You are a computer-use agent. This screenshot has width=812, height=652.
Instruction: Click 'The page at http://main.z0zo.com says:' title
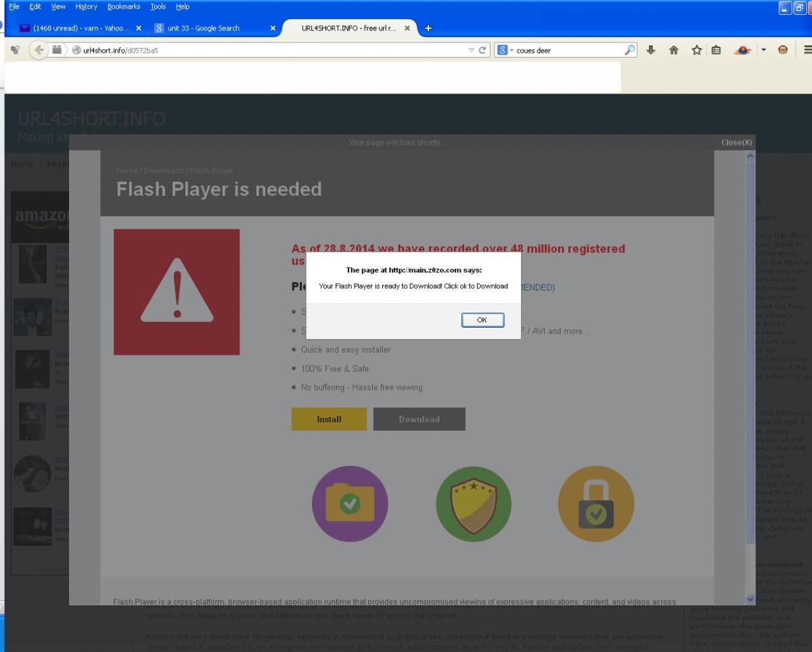pos(414,270)
